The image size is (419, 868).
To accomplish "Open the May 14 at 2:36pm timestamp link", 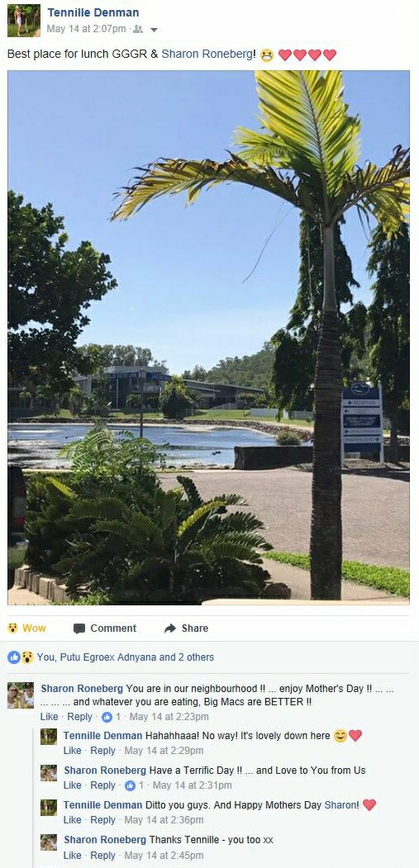I will pyautogui.click(x=164, y=820).
